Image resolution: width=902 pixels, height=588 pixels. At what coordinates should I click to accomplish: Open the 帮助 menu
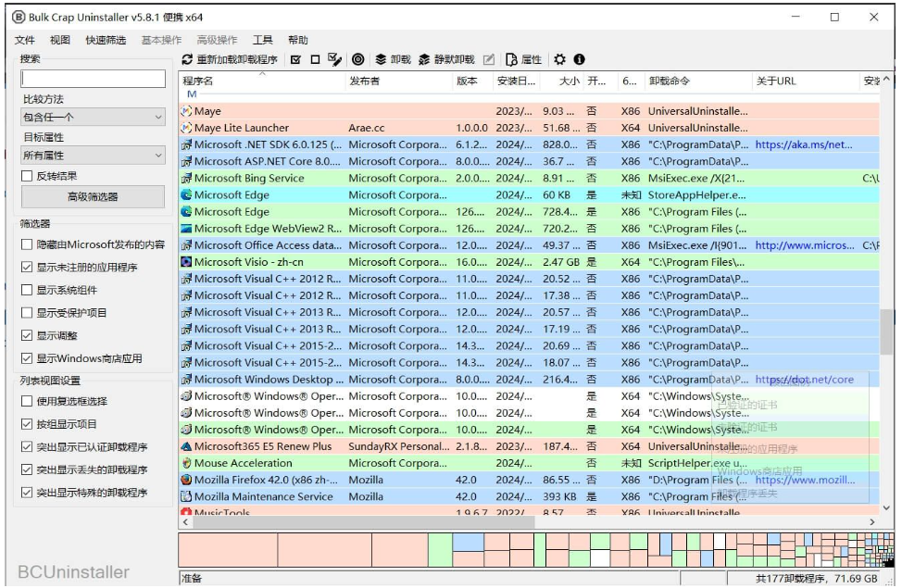pyautogui.click(x=298, y=40)
